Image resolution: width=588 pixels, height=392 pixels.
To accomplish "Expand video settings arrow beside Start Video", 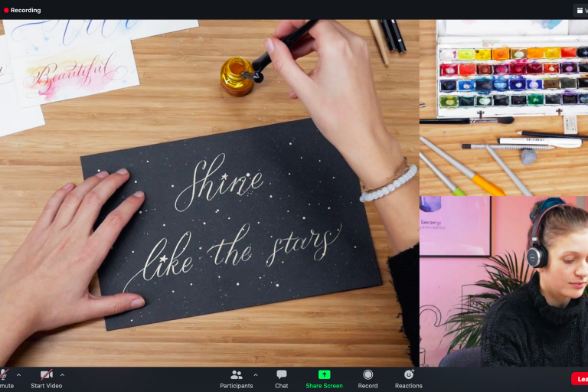I will click(62, 375).
